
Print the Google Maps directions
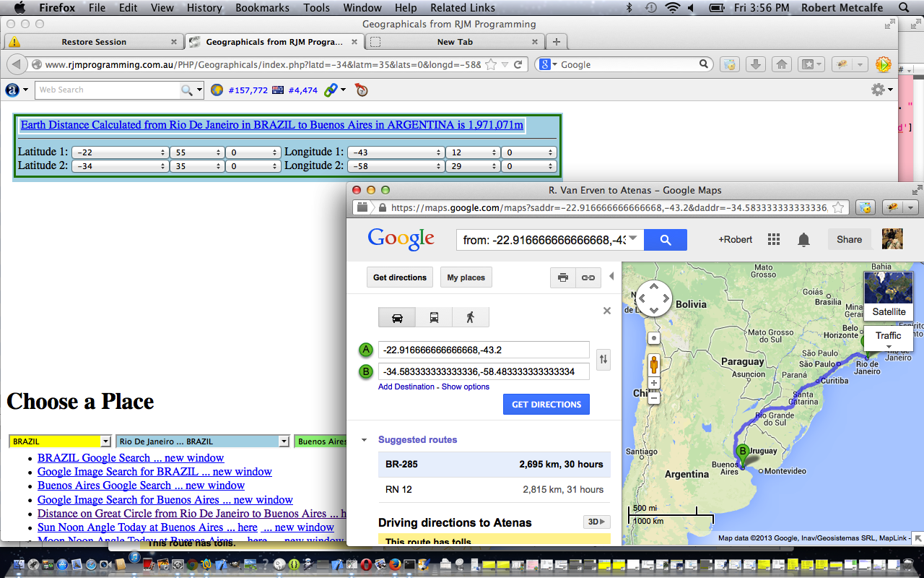coord(563,277)
